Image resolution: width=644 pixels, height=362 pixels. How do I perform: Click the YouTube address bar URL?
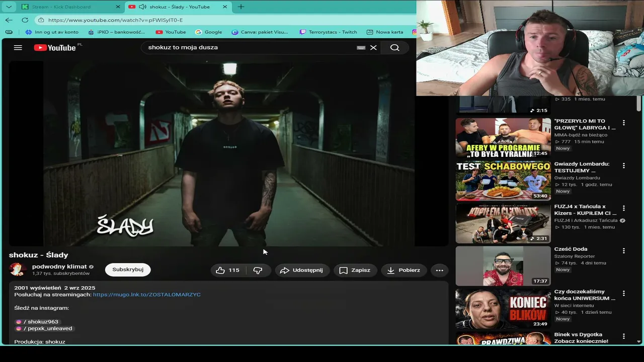pos(116,20)
